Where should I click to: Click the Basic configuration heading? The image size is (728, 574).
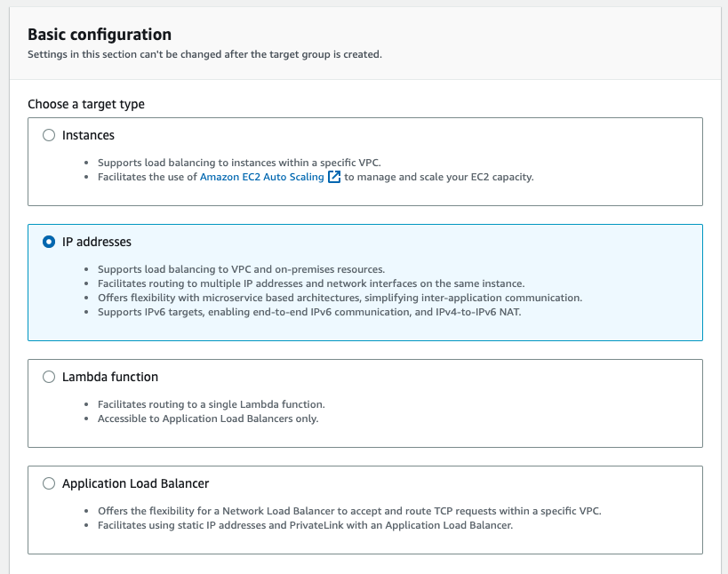click(x=100, y=35)
